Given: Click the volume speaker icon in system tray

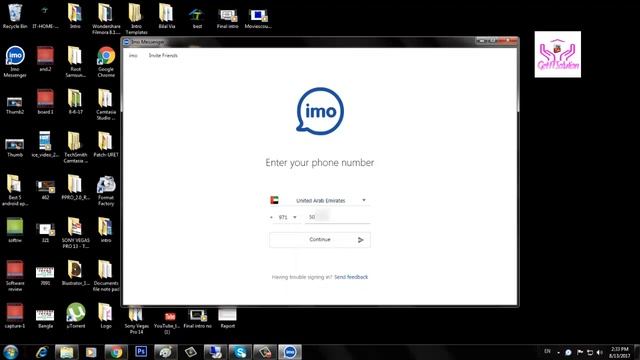Looking at the screenshot, I should coord(599,352).
